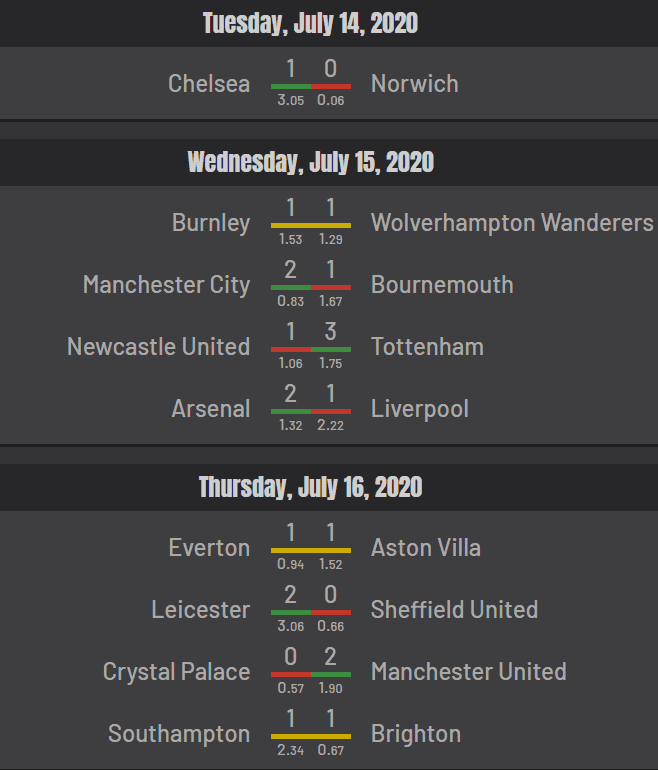Select Crystal Palace team name
658x770 pixels.
(176, 672)
